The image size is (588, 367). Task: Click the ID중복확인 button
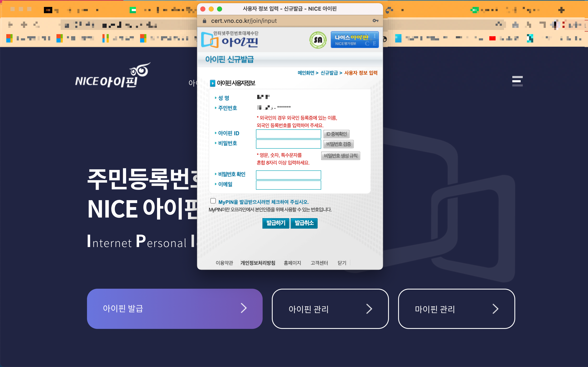coord(336,134)
